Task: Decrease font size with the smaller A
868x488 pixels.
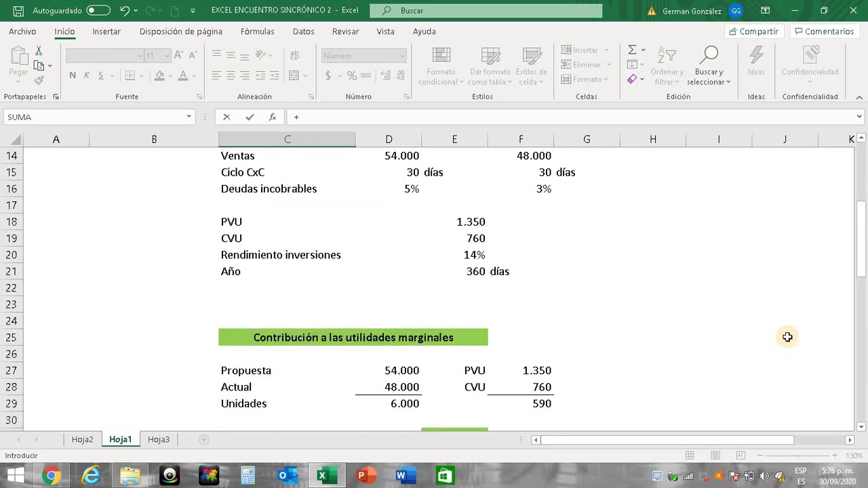Action: click(193, 55)
